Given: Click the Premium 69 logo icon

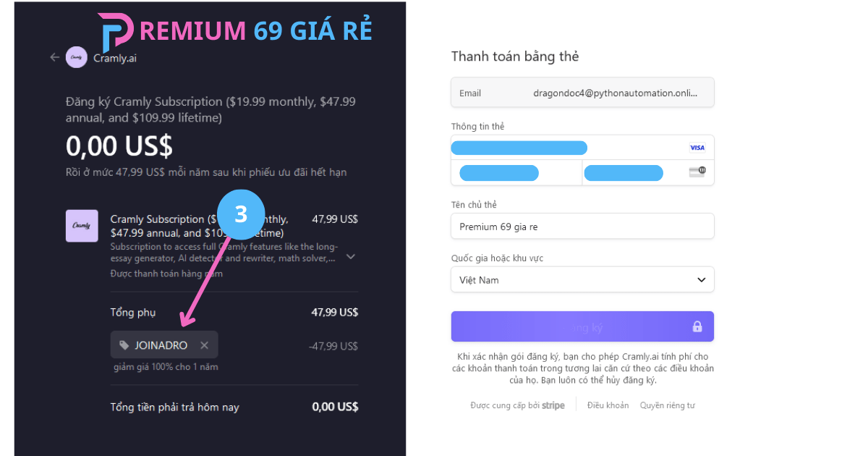Looking at the screenshot, I should coord(115,32).
